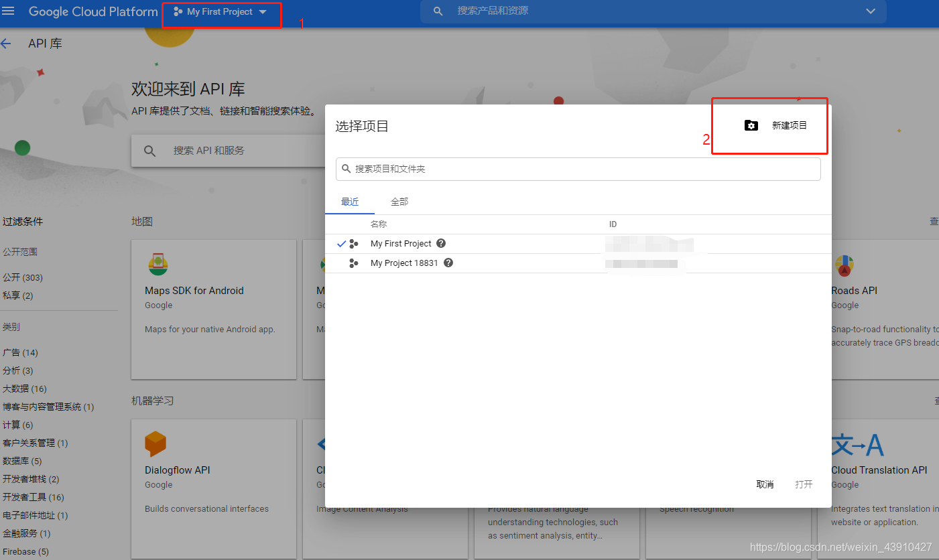Click the Google Cloud Platform logo text
Screen dimensions: 939x560
[x=93, y=12]
